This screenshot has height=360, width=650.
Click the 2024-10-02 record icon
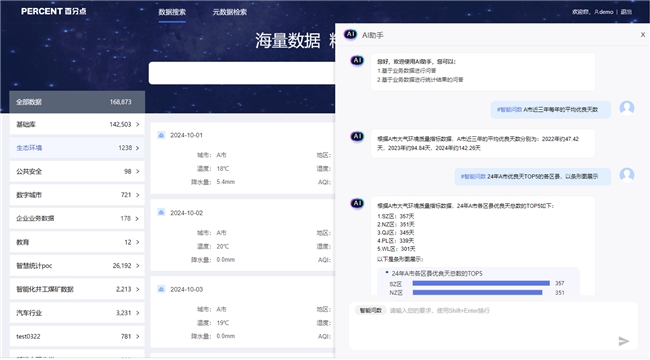point(161,213)
